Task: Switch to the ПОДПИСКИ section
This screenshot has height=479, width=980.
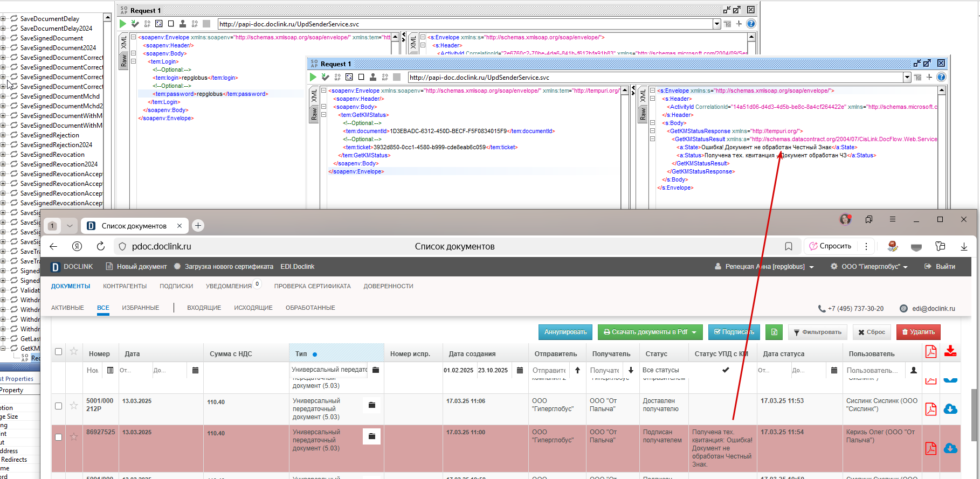Action: [x=176, y=286]
